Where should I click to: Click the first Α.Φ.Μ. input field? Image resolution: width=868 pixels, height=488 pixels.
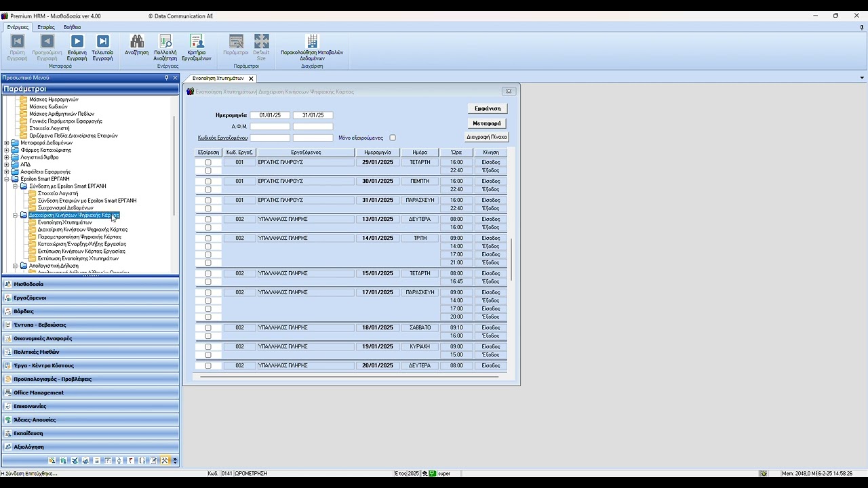pos(270,127)
